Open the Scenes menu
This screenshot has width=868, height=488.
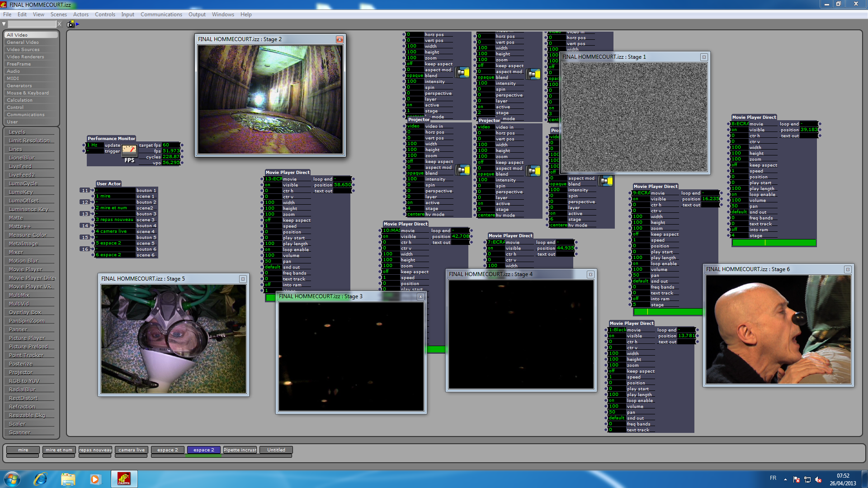(59, 14)
